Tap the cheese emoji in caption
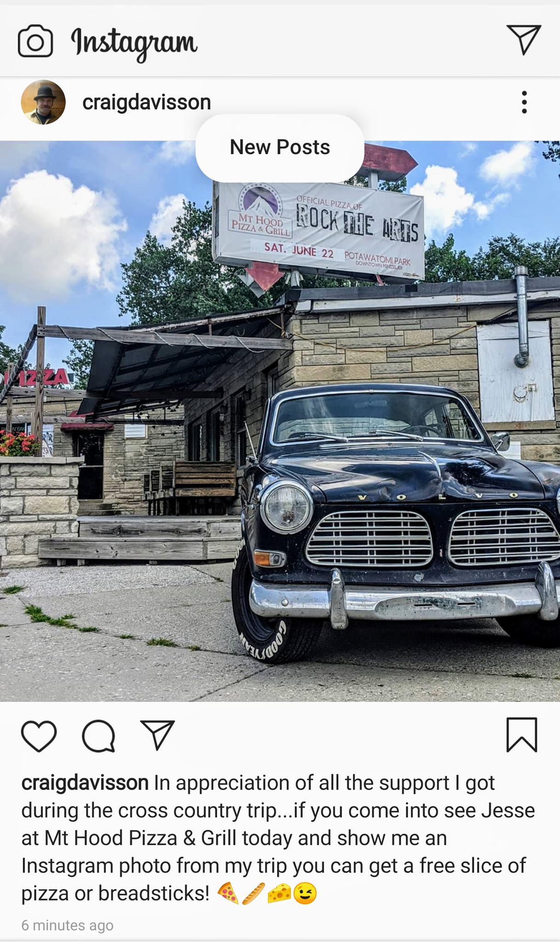560x942 pixels. pos(280,893)
